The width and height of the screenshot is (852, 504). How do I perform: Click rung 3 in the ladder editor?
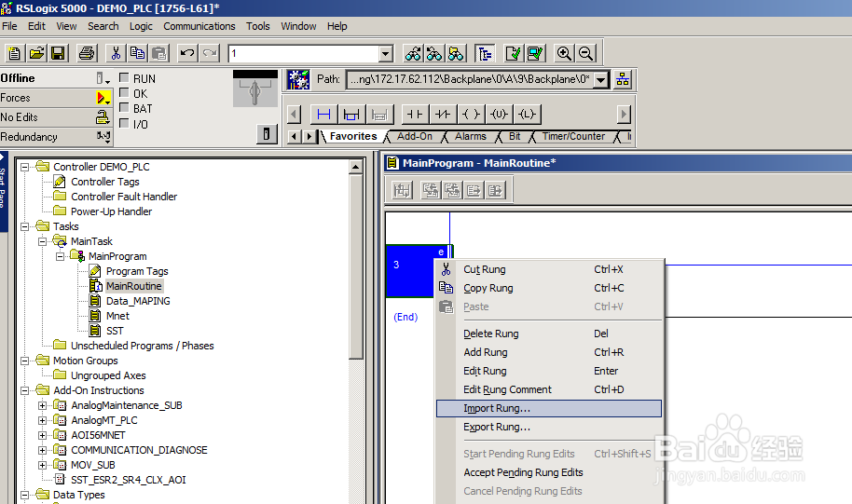(x=410, y=271)
